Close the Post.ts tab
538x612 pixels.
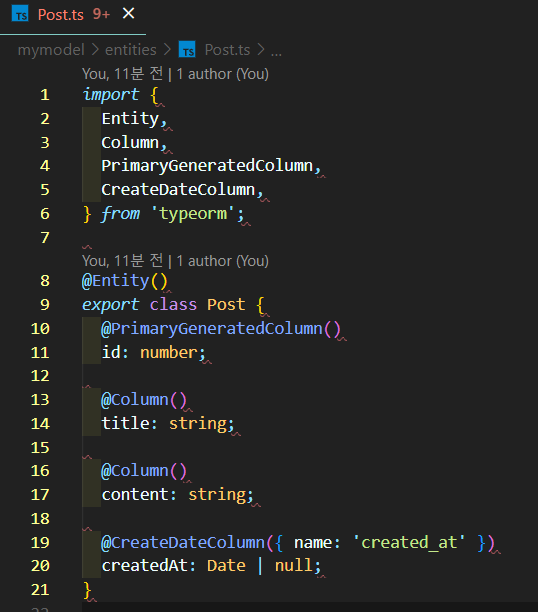pos(128,14)
